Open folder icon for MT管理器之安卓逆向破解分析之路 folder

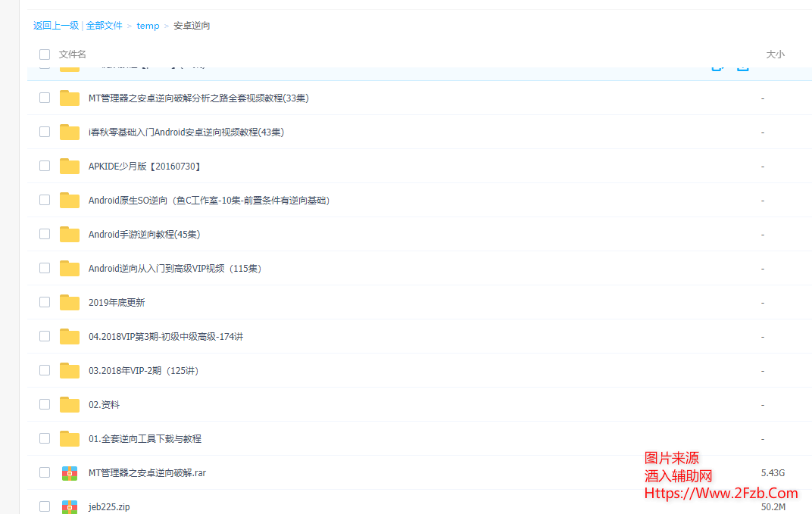pyautogui.click(x=70, y=98)
